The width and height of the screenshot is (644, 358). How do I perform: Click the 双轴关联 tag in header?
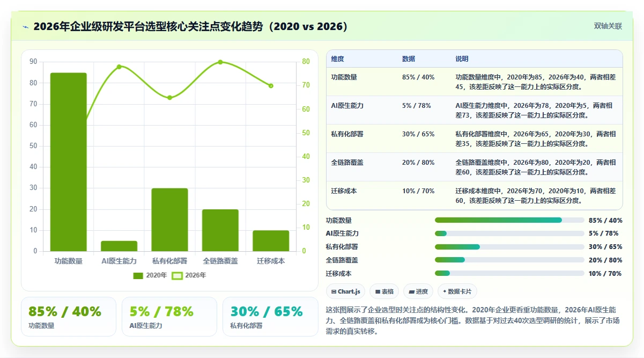pos(608,26)
